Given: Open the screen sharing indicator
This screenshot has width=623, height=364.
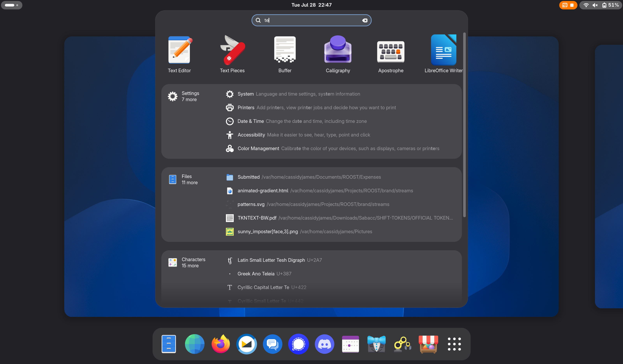Looking at the screenshot, I should pos(568,5).
